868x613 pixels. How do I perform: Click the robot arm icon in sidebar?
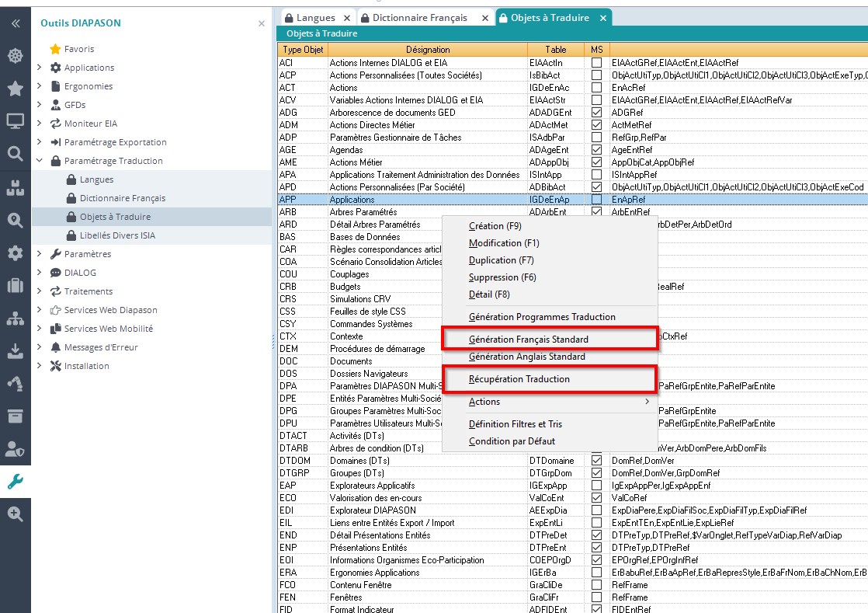pos(15,383)
